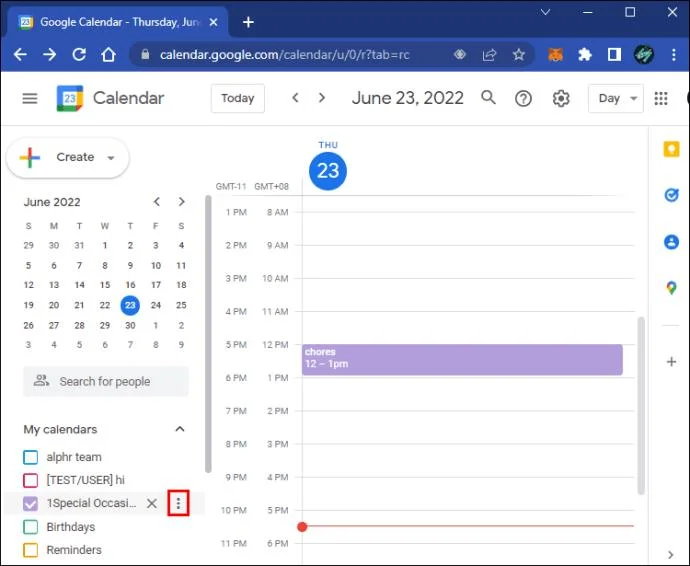Uncheck the 1Special Occasi... calendar
Viewport: 690px width, 566px height.
pos(30,503)
